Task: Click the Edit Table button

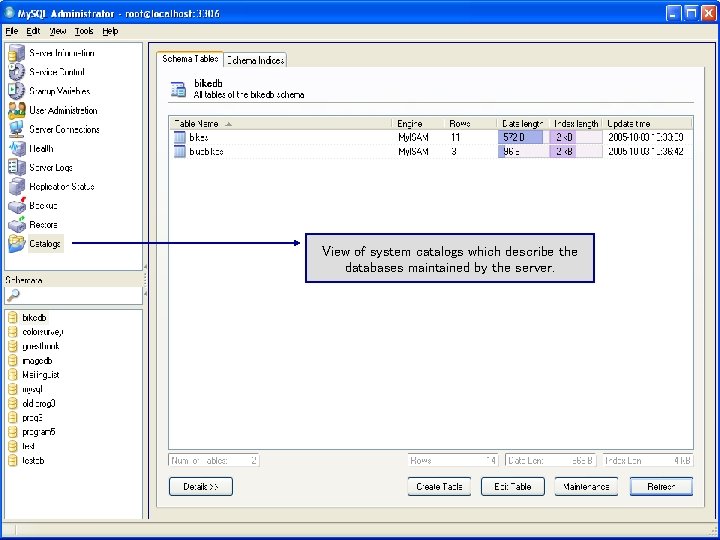Action: [x=512, y=487]
